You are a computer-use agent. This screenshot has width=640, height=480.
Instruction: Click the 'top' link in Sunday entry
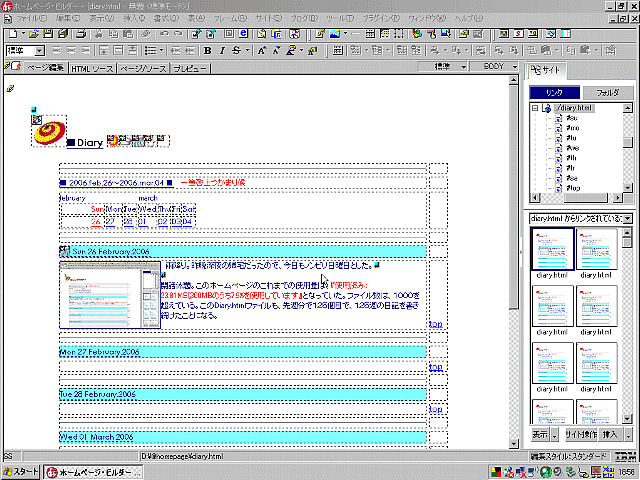tap(435, 324)
